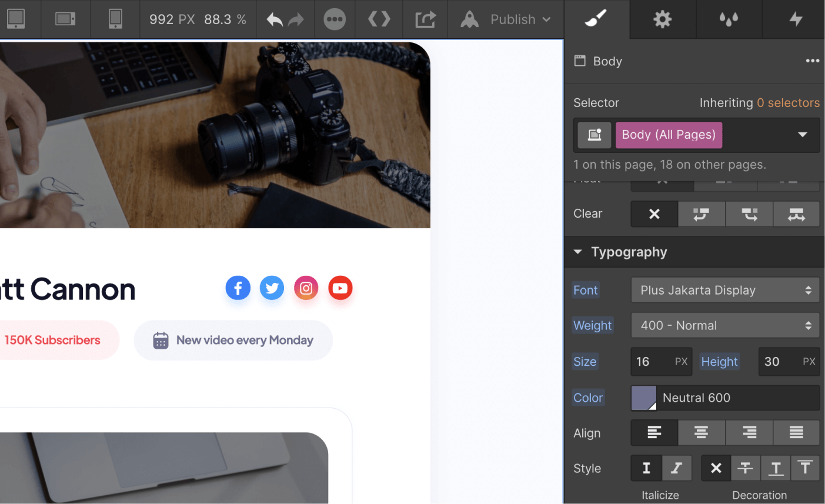This screenshot has width=825, height=504.
Task: Align text left
Action: tap(654, 433)
